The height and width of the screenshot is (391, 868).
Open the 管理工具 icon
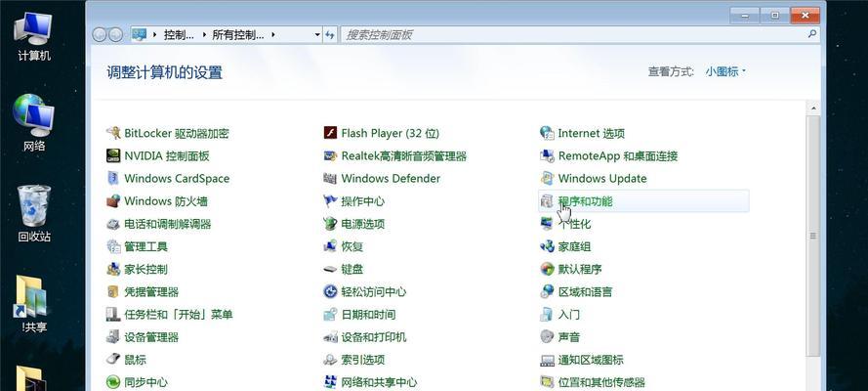pos(113,246)
